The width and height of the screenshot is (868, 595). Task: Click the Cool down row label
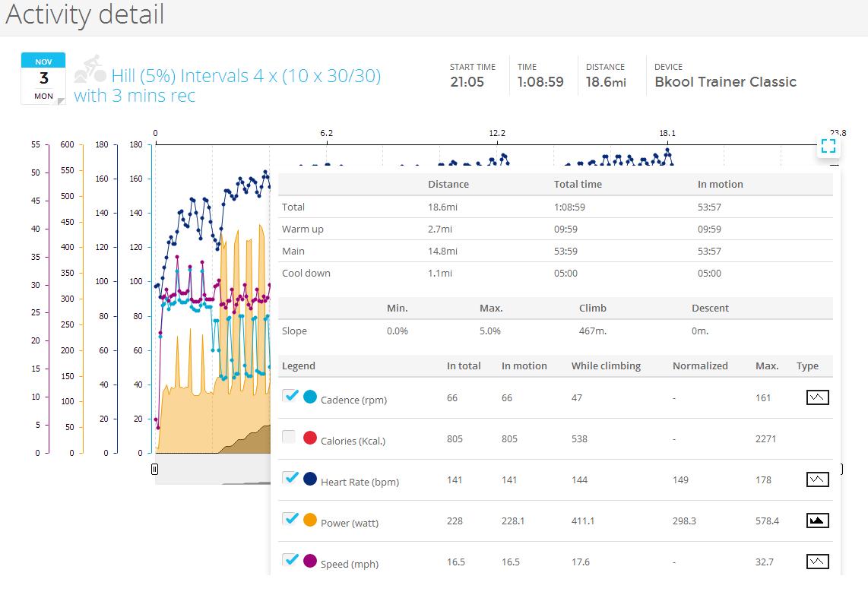coord(306,274)
